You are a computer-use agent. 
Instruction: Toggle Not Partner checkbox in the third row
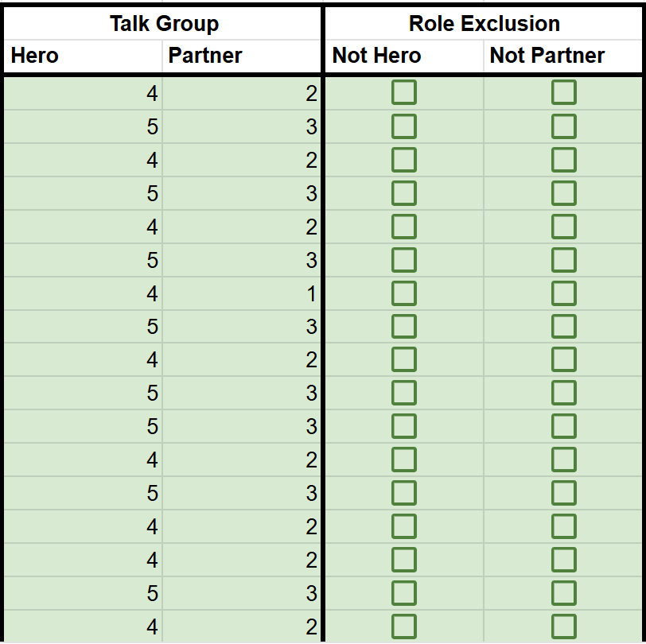(563, 161)
